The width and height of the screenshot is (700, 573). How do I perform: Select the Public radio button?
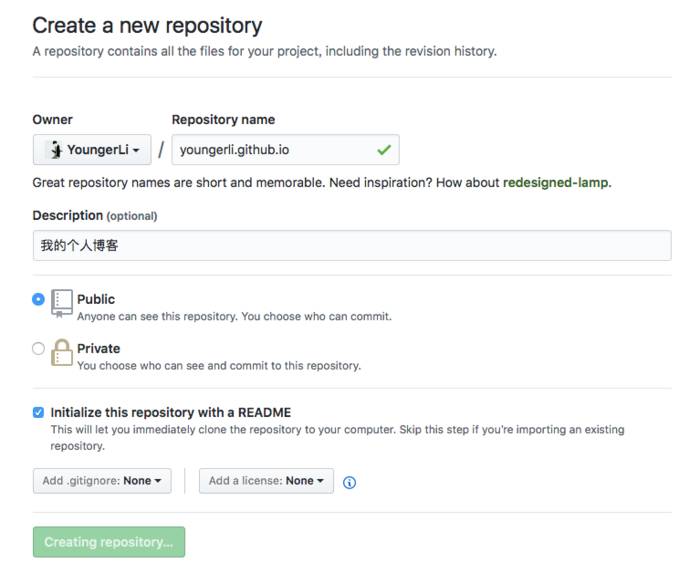coord(39,299)
